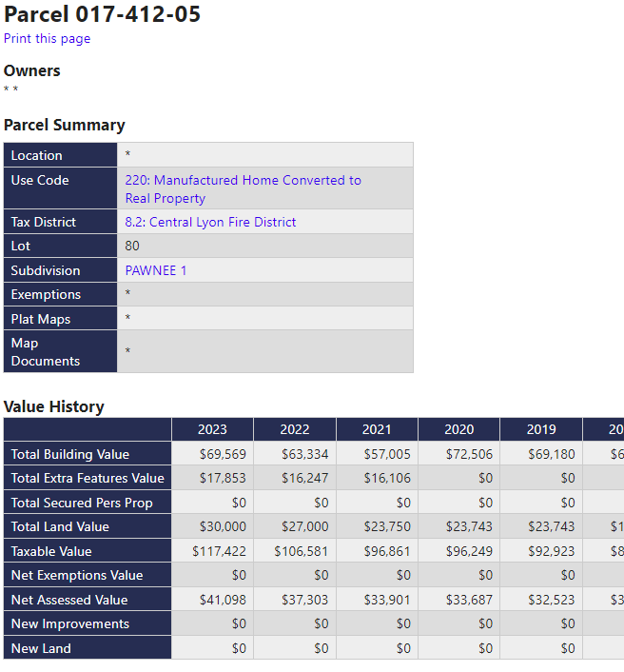624x672 pixels.
Task: Click the Taxable Value row label
Action: [52, 551]
